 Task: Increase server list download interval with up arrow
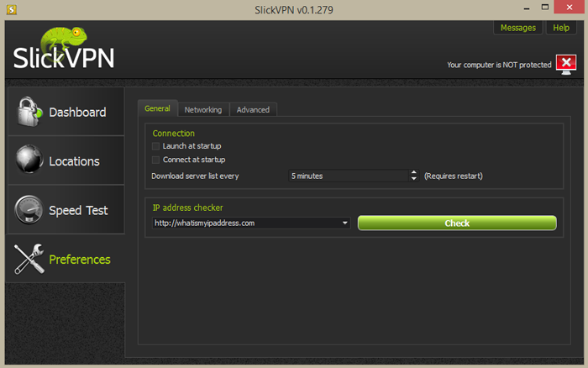click(x=413, y=172)
